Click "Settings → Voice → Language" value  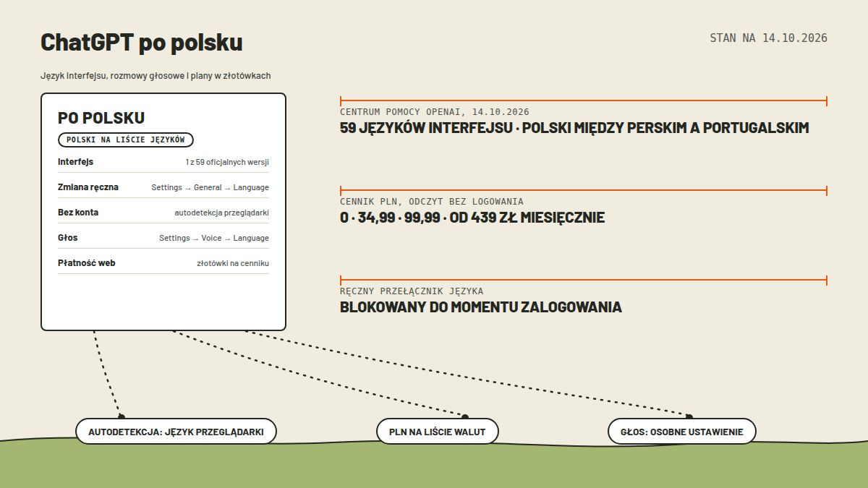214,239
